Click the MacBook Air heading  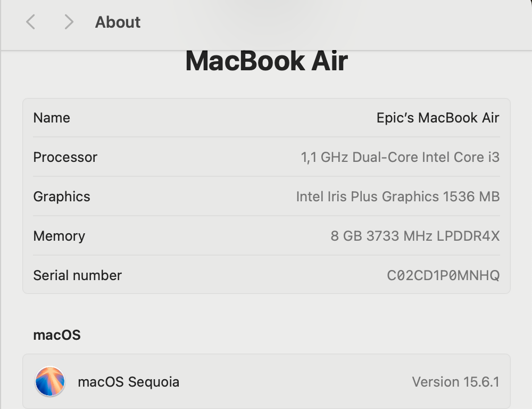(x=266, y=61)
